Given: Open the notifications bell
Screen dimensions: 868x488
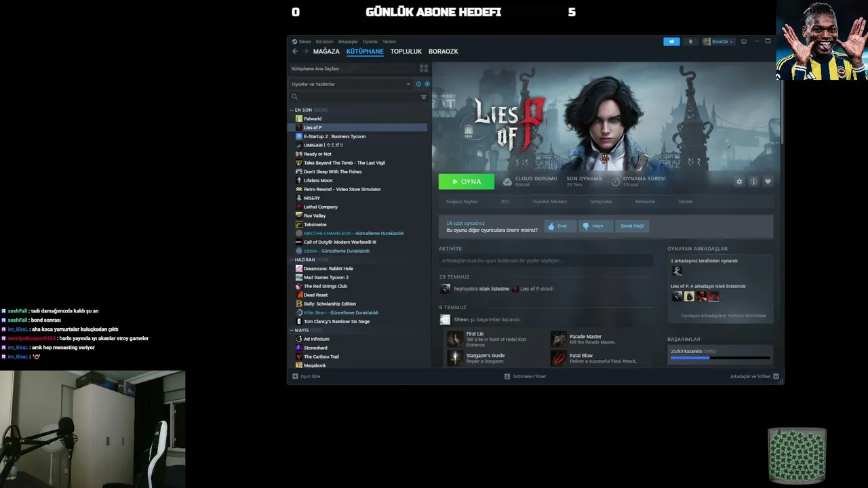Looking at the screenshot, I should (x=690, y=41).
